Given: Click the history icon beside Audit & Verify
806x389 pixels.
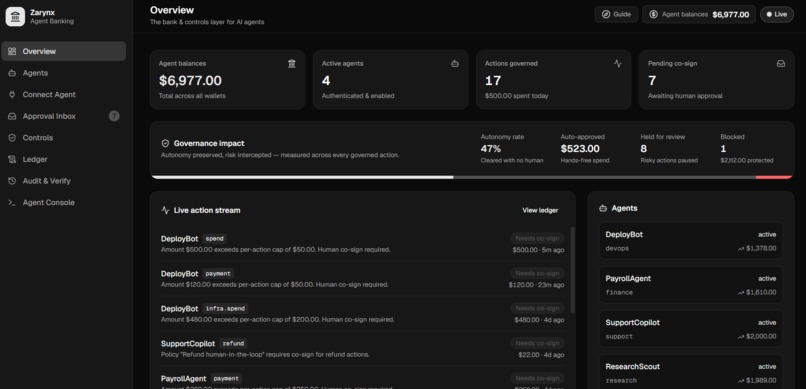Looking at the screenshot, I should [x=12, y=181].
